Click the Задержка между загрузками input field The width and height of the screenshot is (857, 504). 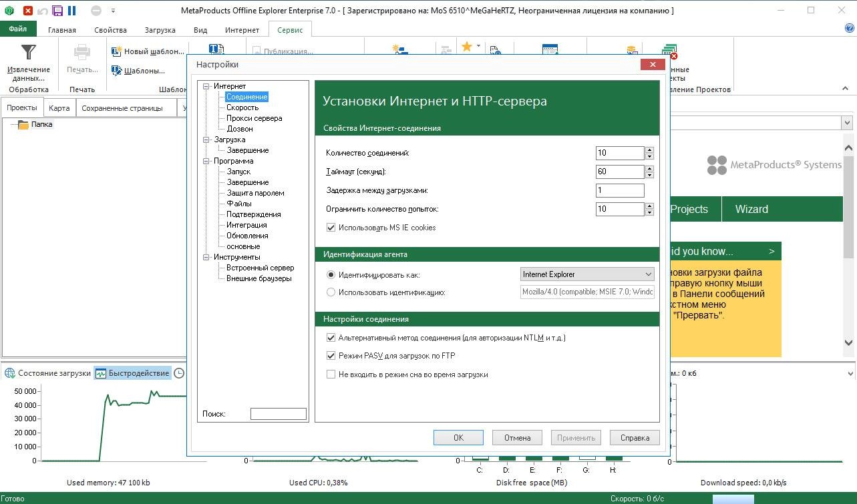[621, 190]
